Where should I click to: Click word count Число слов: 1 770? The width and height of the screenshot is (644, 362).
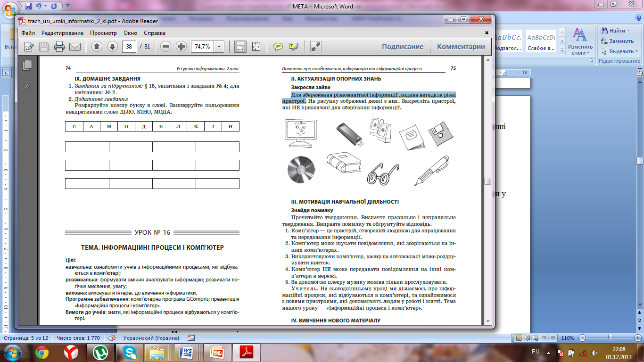78,338
